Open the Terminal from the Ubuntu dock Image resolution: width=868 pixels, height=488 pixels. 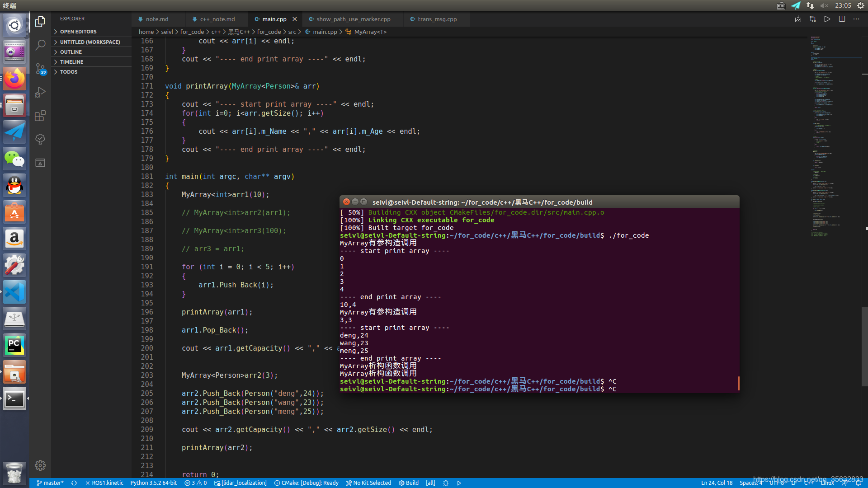click(14, 399)
